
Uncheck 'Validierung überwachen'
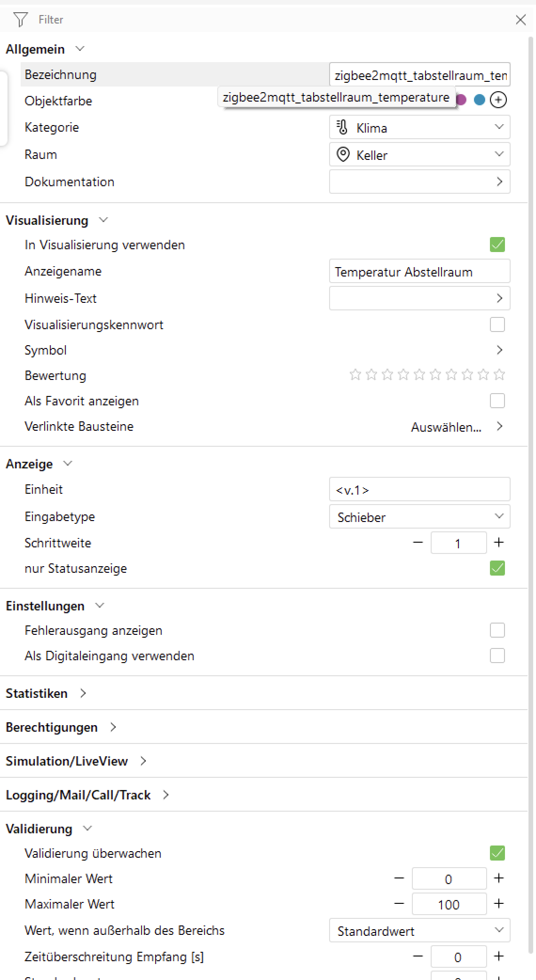(x=497, y=853)
